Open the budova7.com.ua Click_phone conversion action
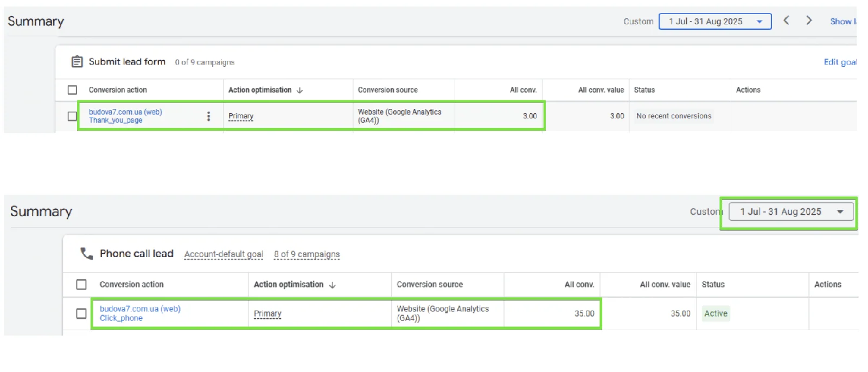This screenshot has width=868, height=372. click(140, 313)
